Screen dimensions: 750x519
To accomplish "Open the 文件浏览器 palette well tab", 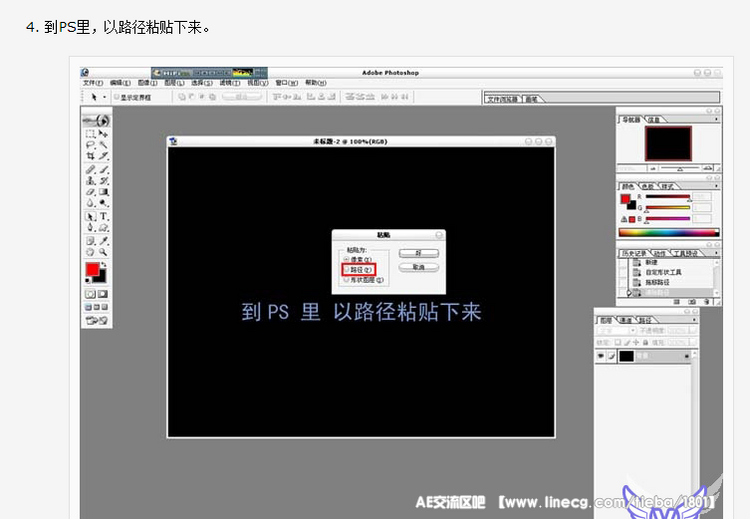I will (x=502, y=99).
